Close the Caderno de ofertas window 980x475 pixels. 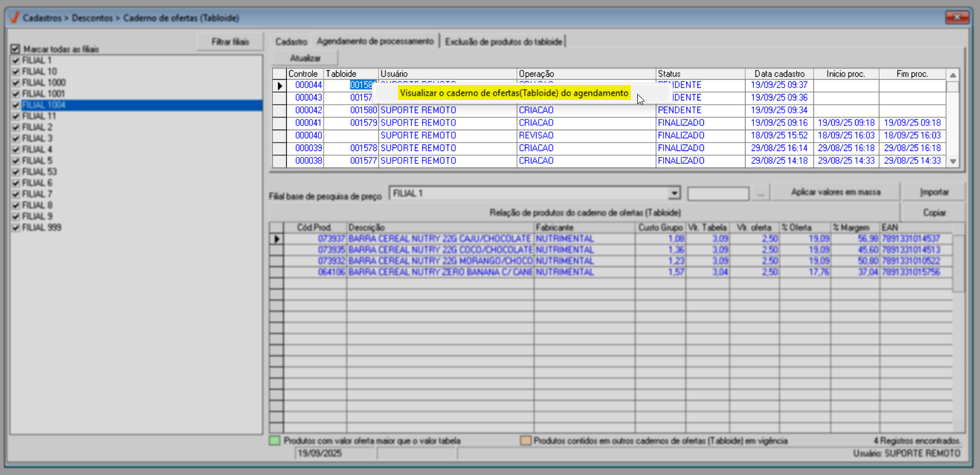957,17
